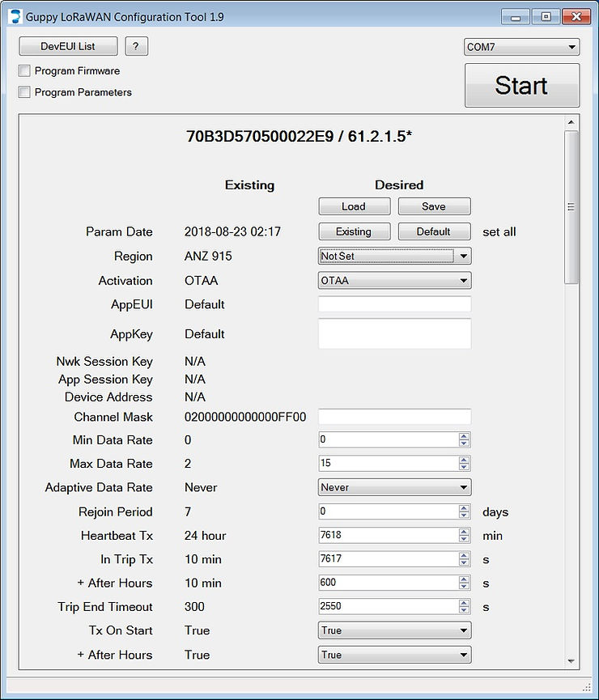Open the COM7 port dropdown
Image resolution: width=599 pixels, height=700 pixels.
coord(522,47)
